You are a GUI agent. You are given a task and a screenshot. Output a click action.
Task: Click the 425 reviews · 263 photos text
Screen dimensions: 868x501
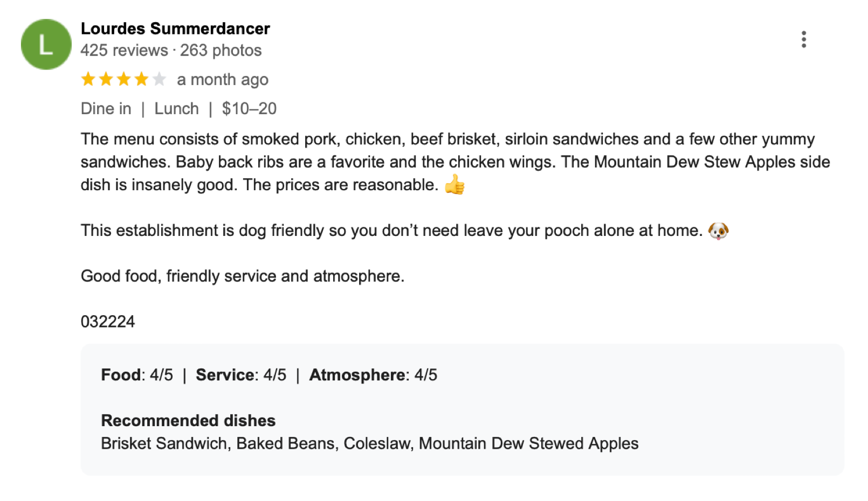pos(171,51)
